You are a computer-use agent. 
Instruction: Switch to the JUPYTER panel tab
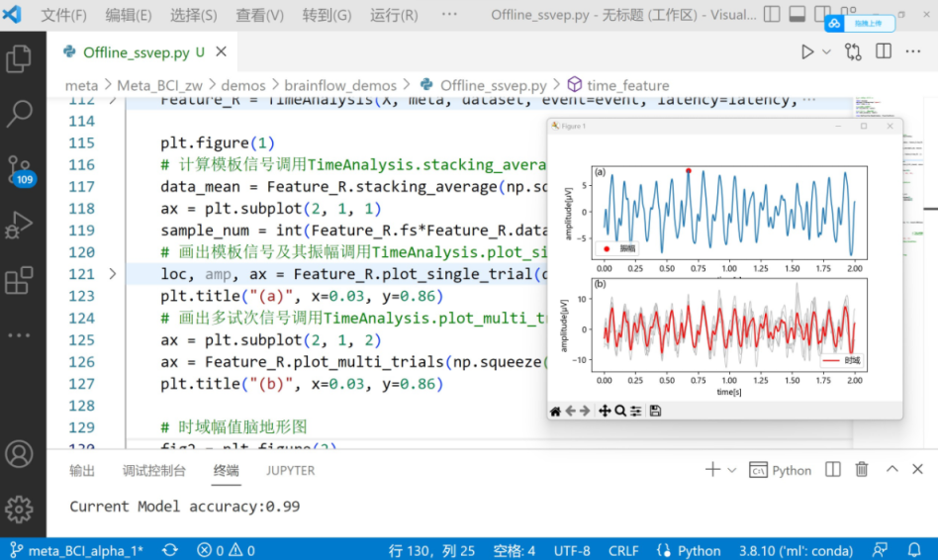click(290, 471)
